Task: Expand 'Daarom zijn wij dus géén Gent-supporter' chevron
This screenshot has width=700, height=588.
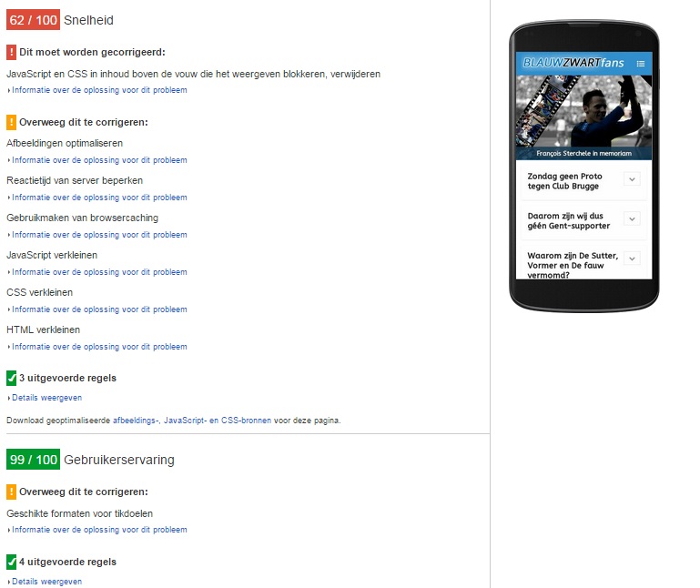Action: point(632,218)
